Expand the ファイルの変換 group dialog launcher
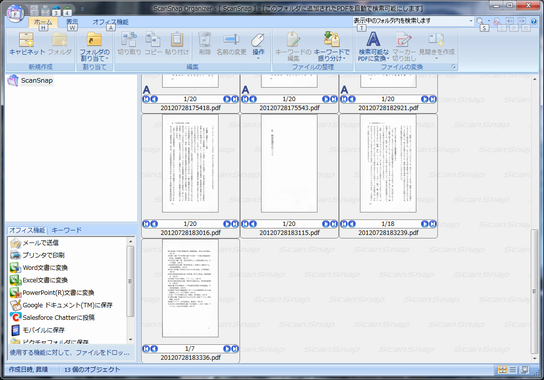 454,67
